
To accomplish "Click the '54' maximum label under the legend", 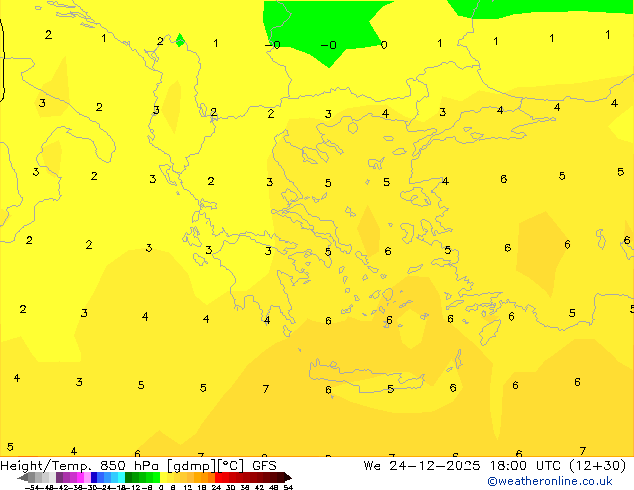I will 288,487.
